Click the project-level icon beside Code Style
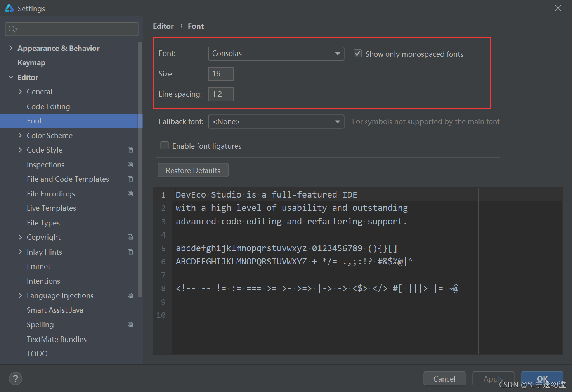 pos(130,150)
